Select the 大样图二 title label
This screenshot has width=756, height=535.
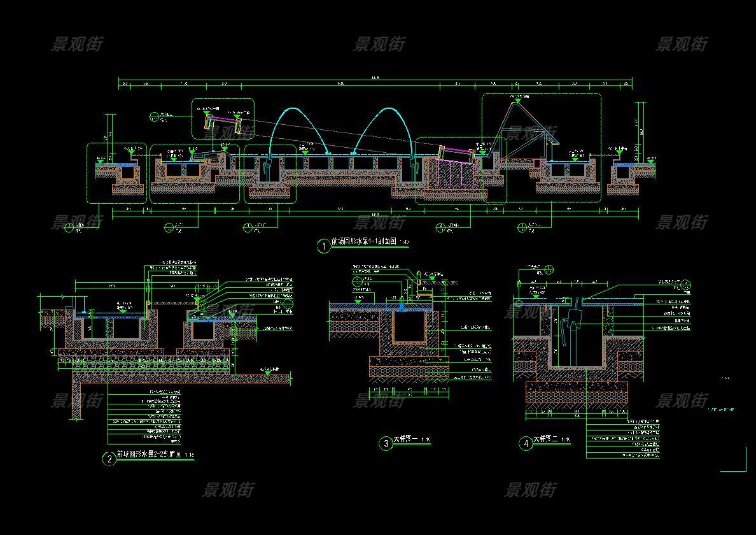[545, 439]
